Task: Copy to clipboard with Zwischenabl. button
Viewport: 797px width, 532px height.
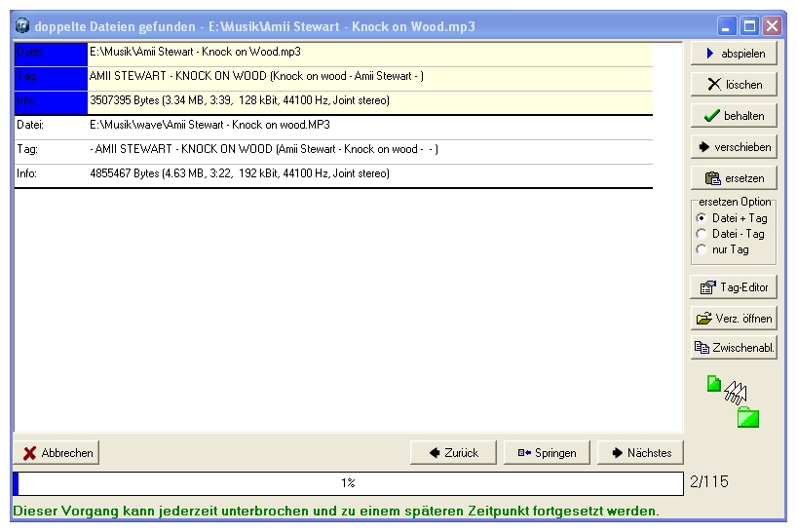Action: (734, 348)
